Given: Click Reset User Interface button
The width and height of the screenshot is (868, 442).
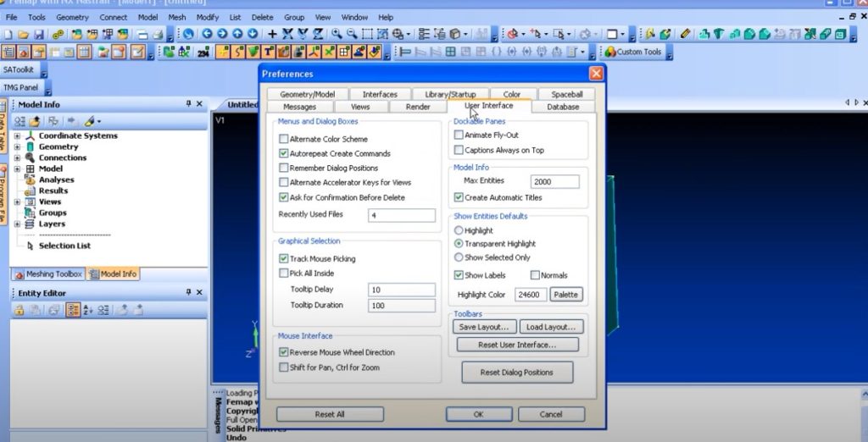Looking at the screenshot, I should coord(517,345).
